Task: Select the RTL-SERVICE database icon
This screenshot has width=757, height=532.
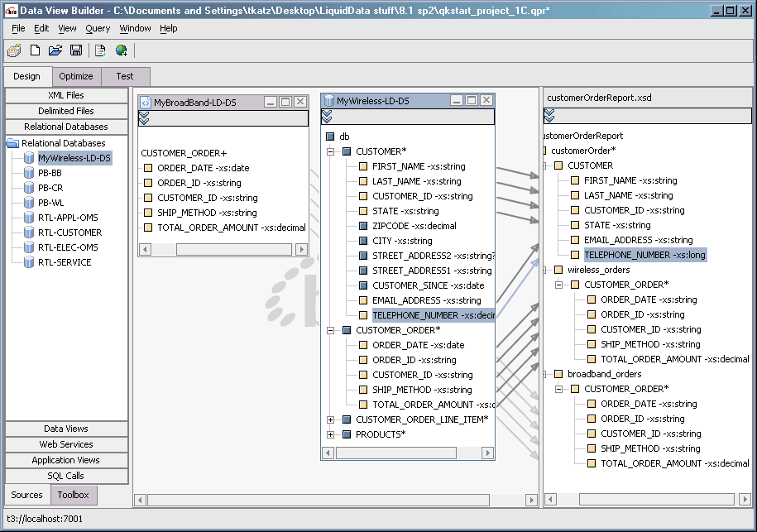Action: tap(29, 262)
